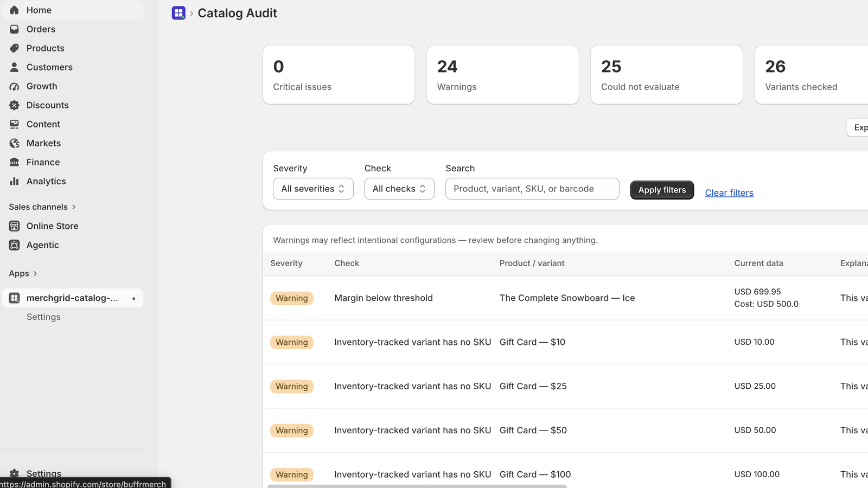The height and width of the screenshot is (488, 868).
Task: Expand the Sales channels section
Action: tap(42, 207)
